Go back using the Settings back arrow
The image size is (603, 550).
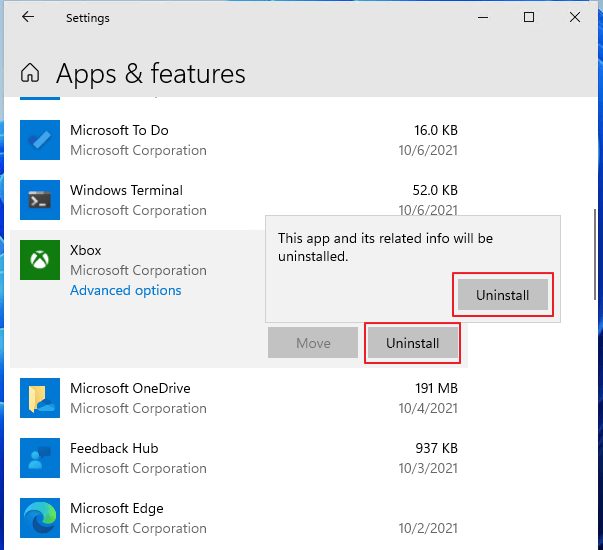pyautogui.click(x=28, y=17)
